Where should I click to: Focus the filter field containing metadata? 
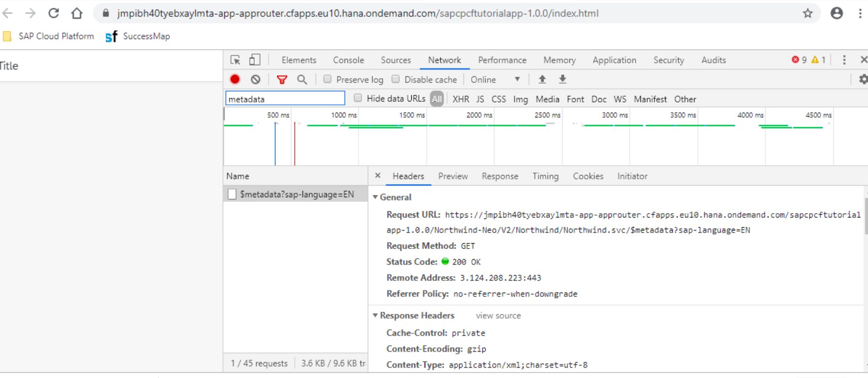(285, 99)
